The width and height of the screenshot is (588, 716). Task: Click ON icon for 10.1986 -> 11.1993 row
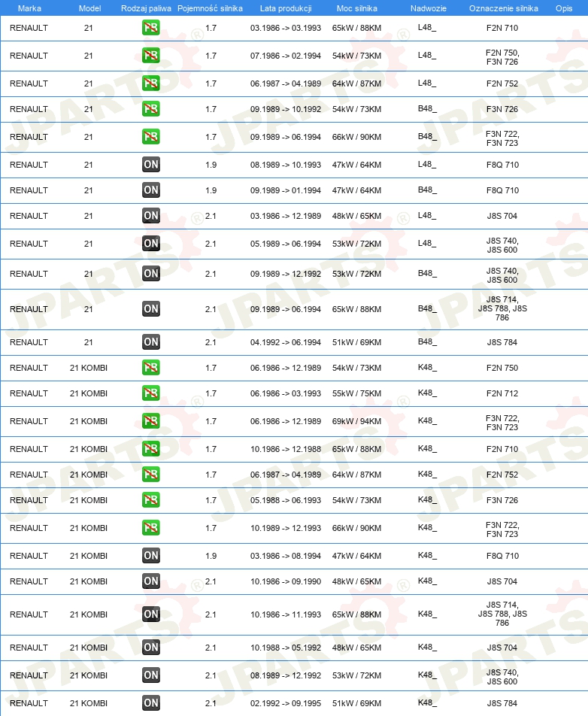(150, 614)
